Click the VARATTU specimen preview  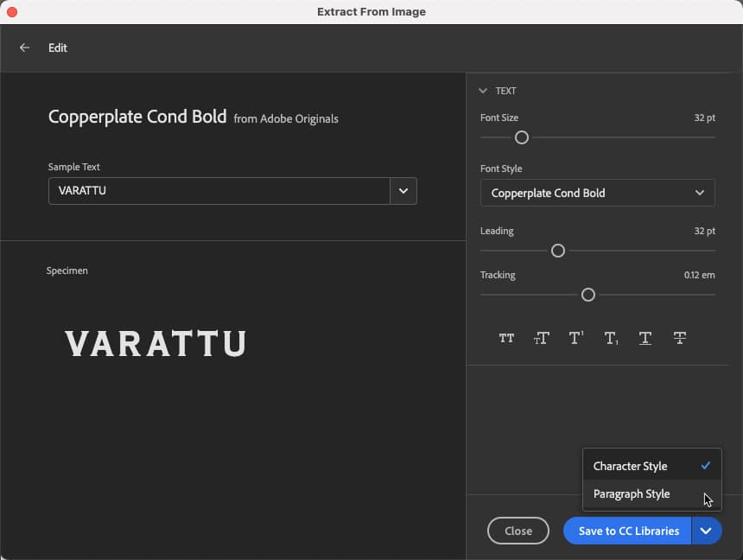coord(156,343)
